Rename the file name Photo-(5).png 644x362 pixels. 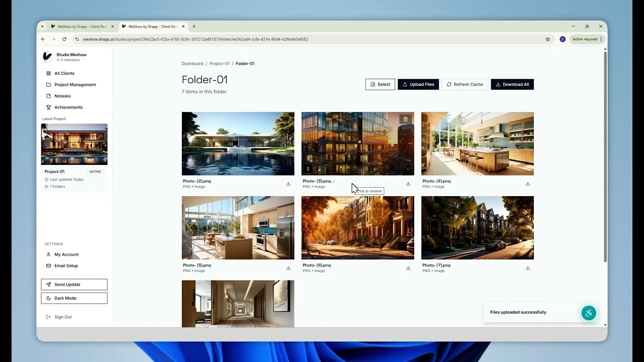point(197,265)
